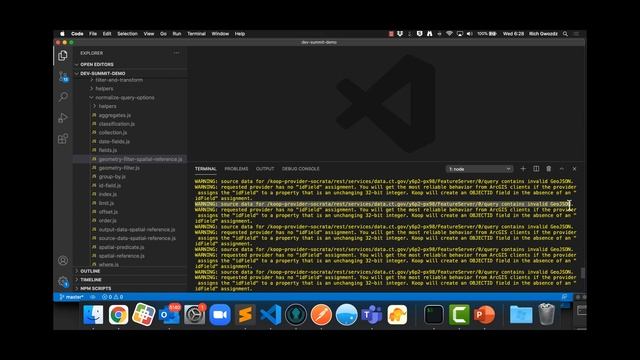Collapse the normalize-query-options folder

pos(124,98)
